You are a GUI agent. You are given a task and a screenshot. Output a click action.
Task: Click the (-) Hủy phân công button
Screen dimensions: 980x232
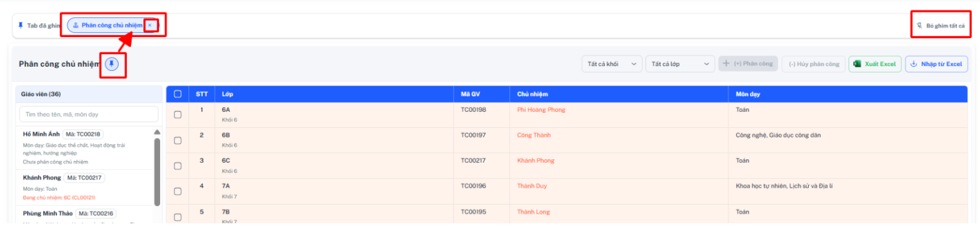click(x=814, y=64)
